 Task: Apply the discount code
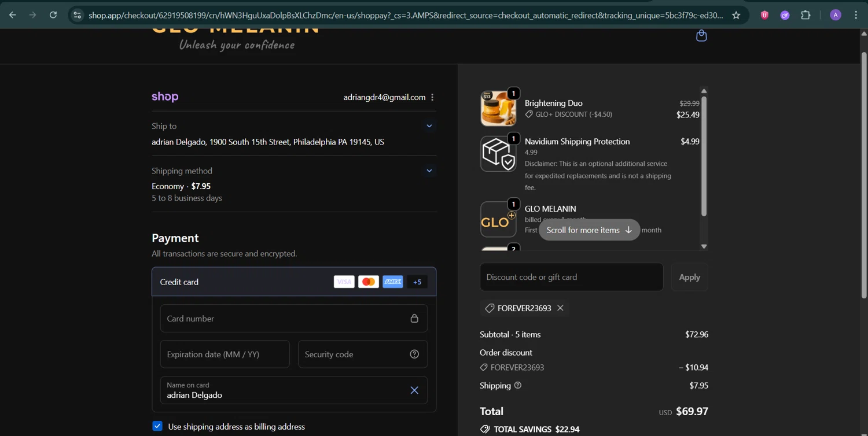(689, 277)
